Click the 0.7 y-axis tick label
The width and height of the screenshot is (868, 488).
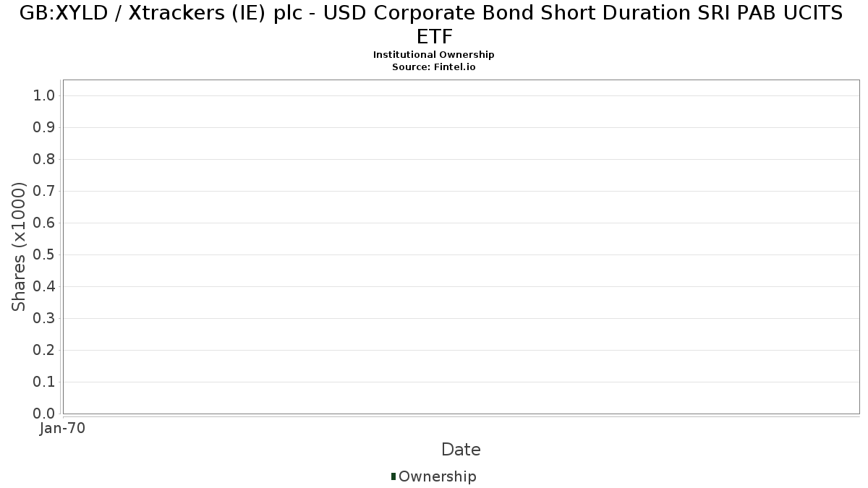[44, 192]
